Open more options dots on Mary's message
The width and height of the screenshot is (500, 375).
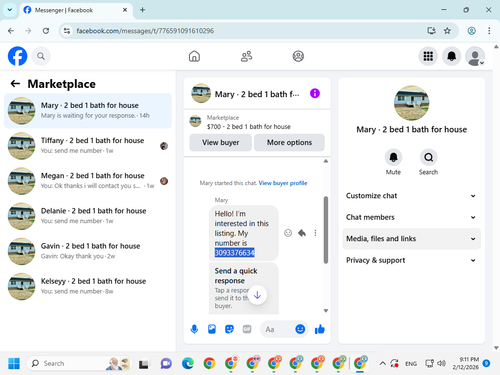(x=315, y=233)
